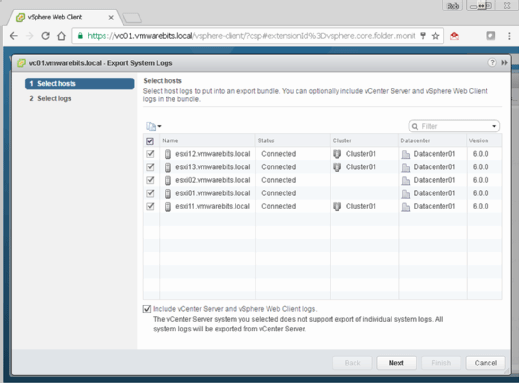This screenshot has height=383, width=519.
Task: Click the host icon for esxi13.vmwarebits.local
Action: click(168, 167)
